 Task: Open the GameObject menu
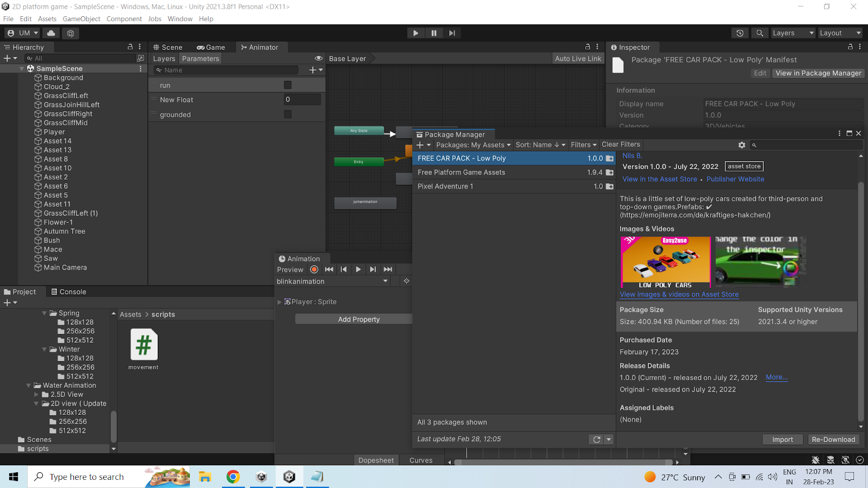81,18
